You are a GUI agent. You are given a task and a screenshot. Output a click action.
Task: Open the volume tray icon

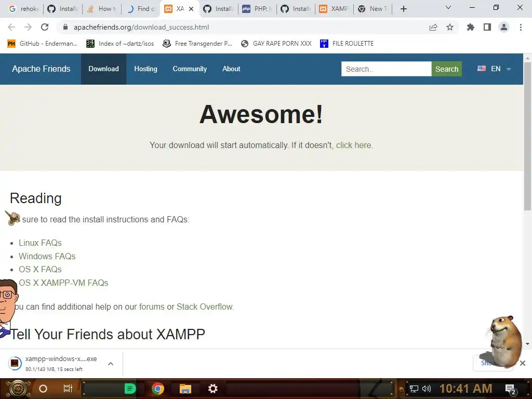coord(427,389)
